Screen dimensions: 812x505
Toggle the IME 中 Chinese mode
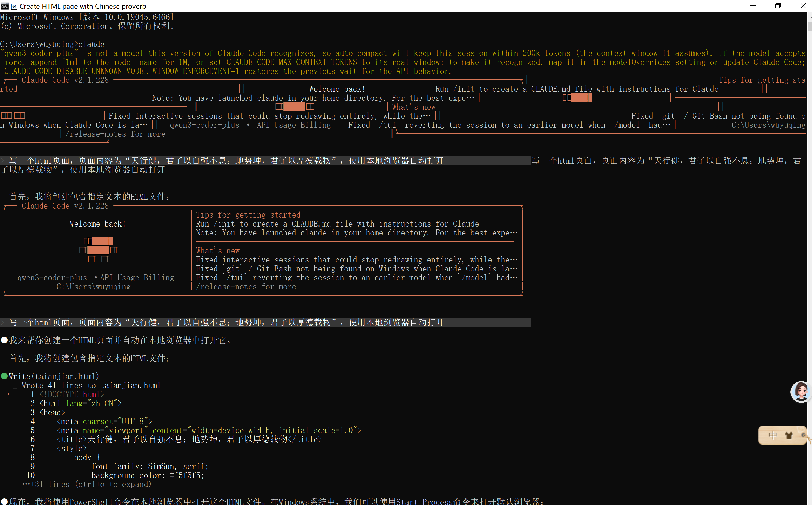[773, 435]
